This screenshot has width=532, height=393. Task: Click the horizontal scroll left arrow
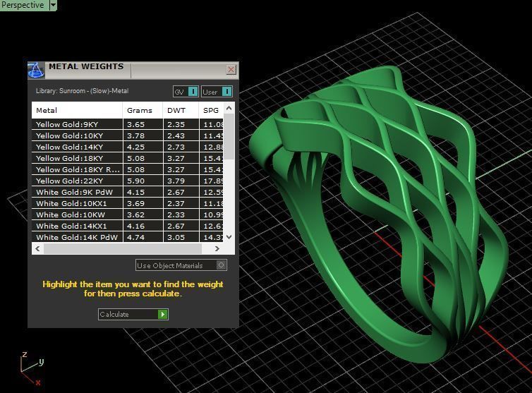tap(37, 249)
